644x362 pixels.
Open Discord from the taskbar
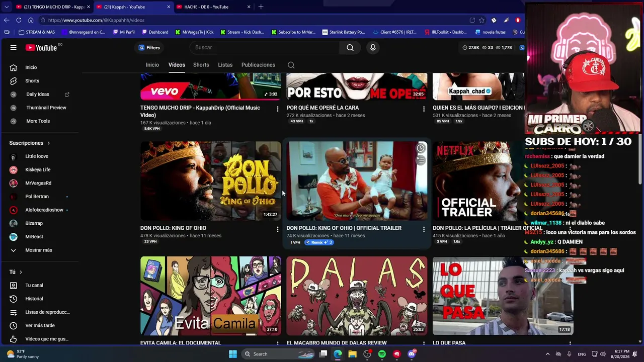(x=412, y=354)
